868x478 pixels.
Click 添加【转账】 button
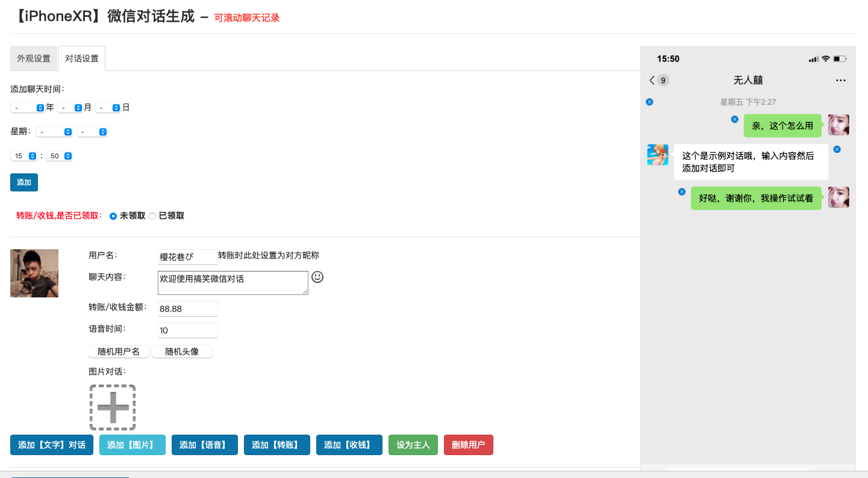click(x=277, y=445)
